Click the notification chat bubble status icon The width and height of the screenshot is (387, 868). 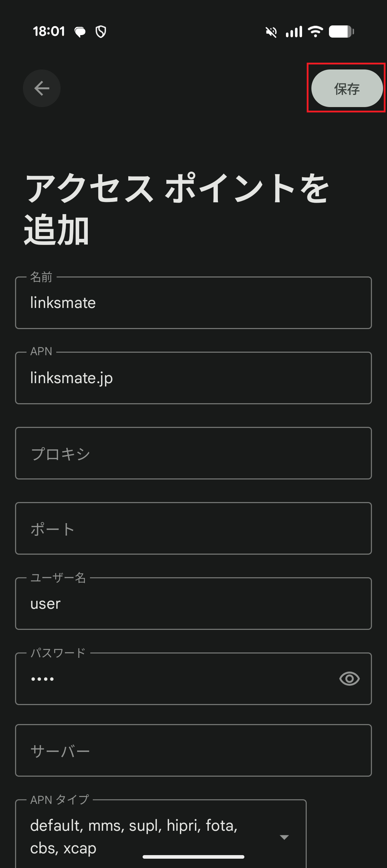[80, 32]
